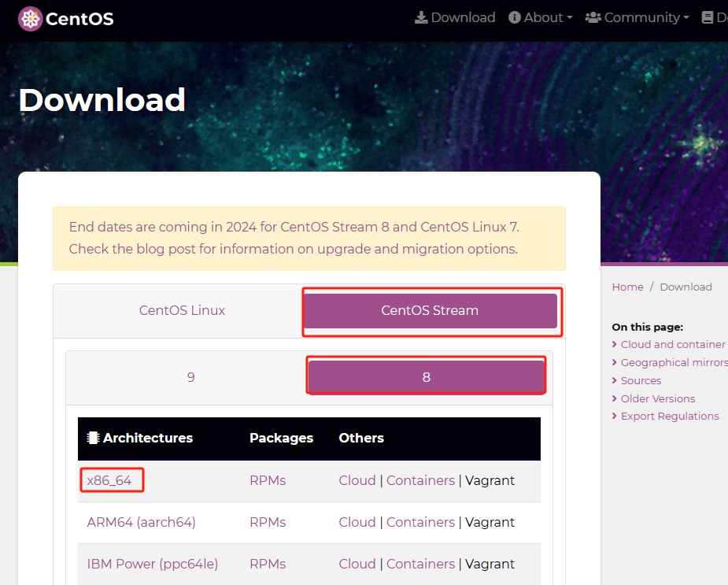This screenshot has height=585, width=728.
Task: Jump to the Sources section
Action: pos(641,380)
